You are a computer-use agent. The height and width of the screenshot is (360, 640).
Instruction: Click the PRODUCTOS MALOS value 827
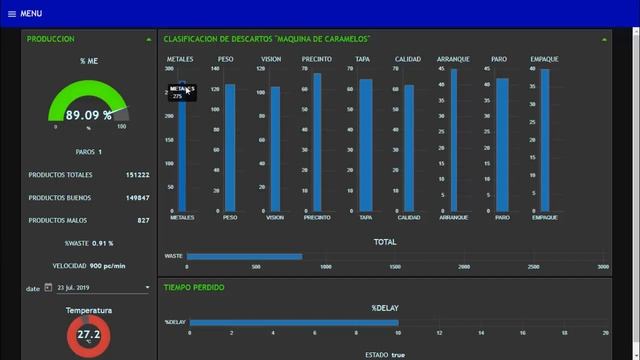click(x=143, y=220)
